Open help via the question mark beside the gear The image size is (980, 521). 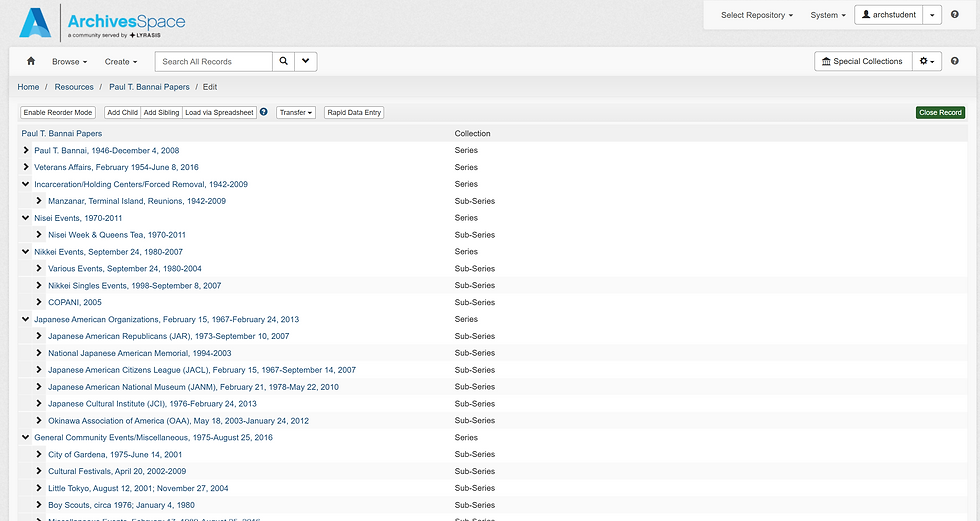954,61
